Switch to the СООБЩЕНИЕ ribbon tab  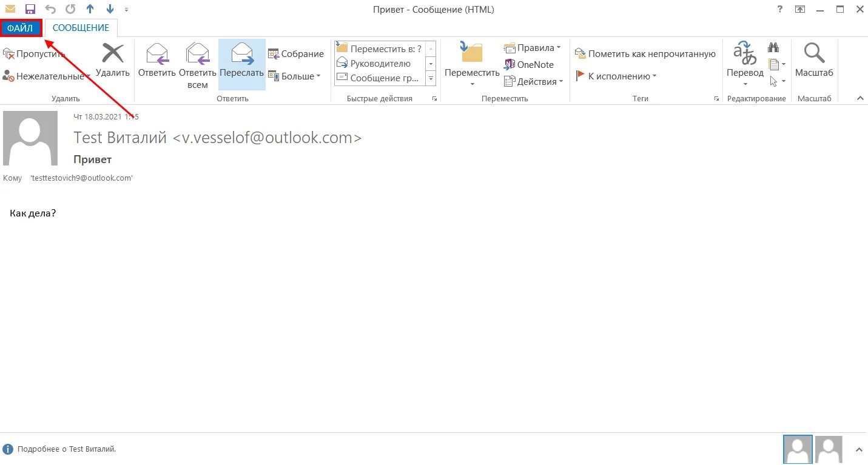(81, 28)
